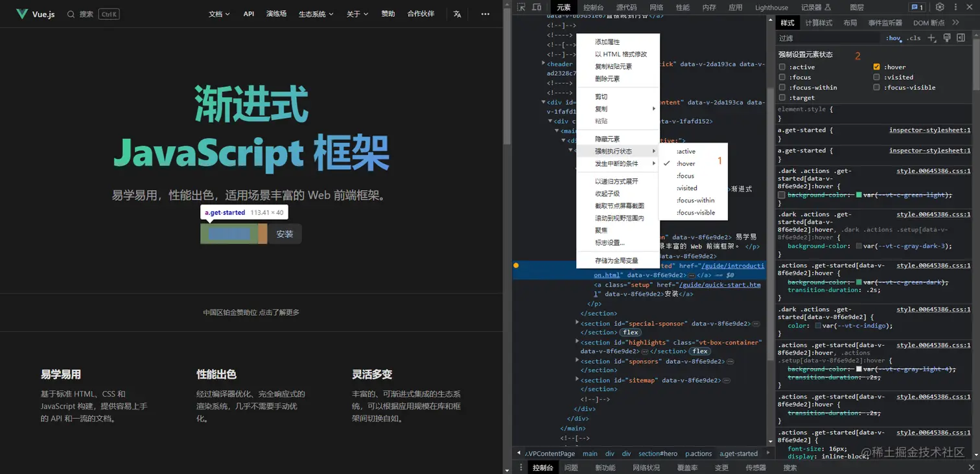Uncheck the :hover state checkbox
The image size is (980, 474).
point(877,67)
